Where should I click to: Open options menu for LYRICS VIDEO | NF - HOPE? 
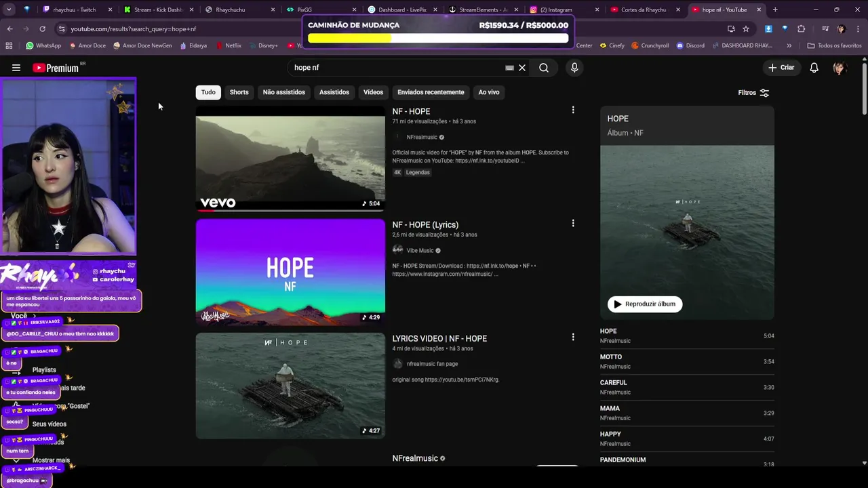tap(573, 337)
